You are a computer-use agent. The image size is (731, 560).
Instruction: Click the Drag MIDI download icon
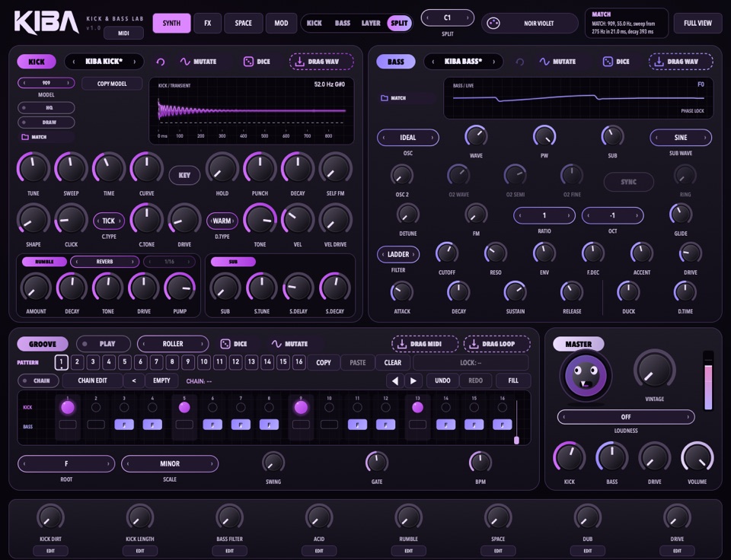(402, 344)
